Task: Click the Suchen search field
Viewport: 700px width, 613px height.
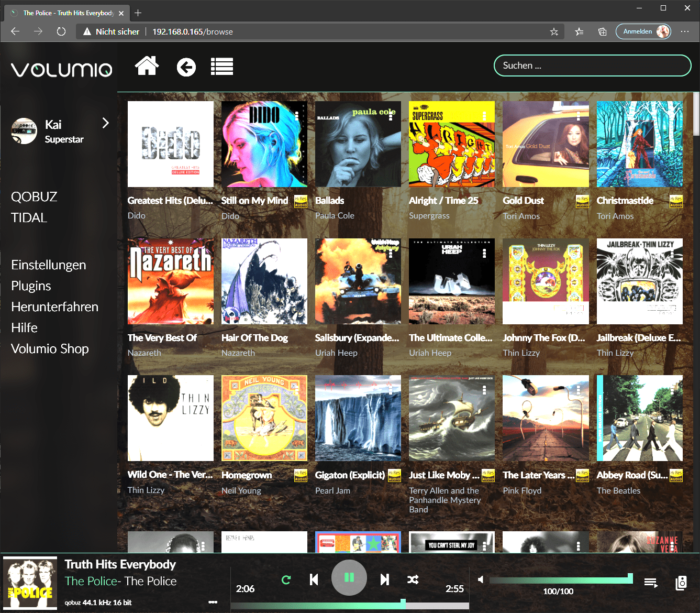Action: pos(593,65)
